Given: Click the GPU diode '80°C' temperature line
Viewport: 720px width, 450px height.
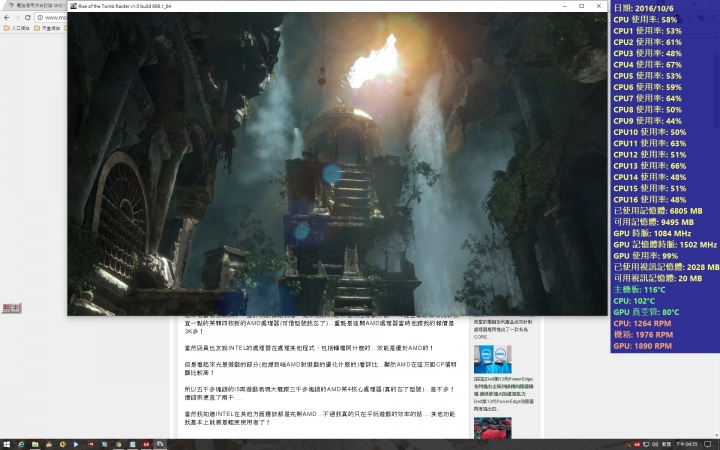Looking at the screenshot, I should 646,312.
